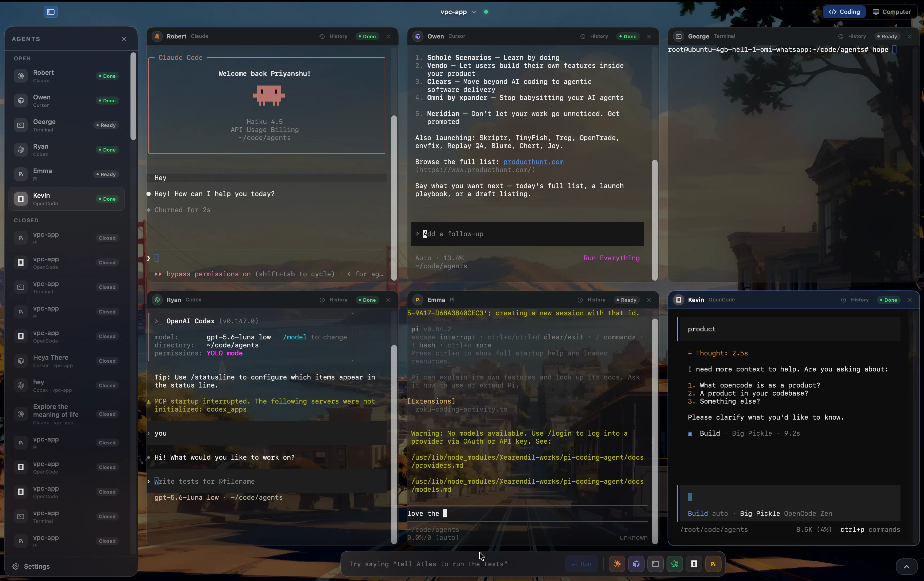The image size is (924, 581).
Task: Click 'Run Everything' in Owen's pane
Action: click(612, 258)
